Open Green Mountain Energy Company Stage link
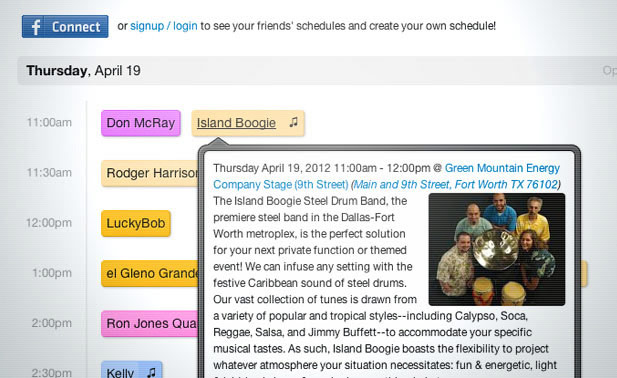The height and width of the screenshot is (378, 617). click(x=386, y=176)
